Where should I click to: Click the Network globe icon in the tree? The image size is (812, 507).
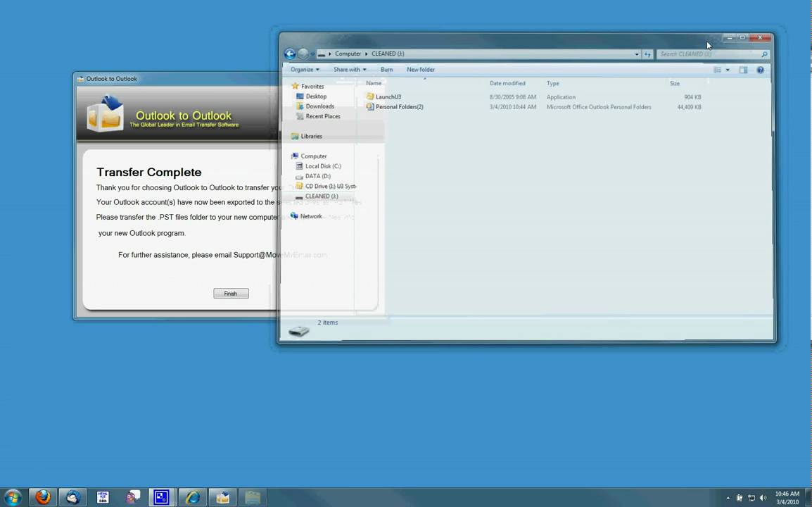pyautogui.click(x=294, y=216)
